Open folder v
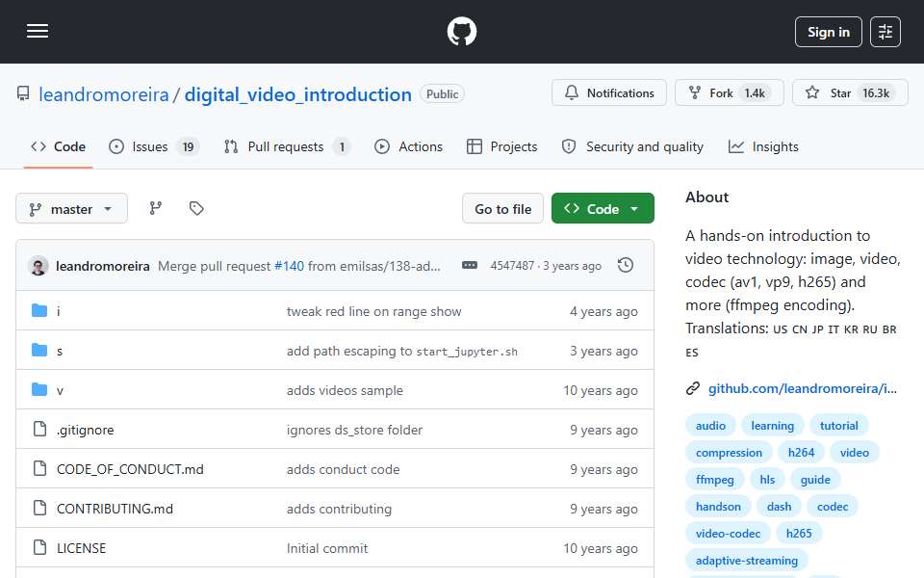The height and width of the screenshot is (578, 924). [60, 390]
